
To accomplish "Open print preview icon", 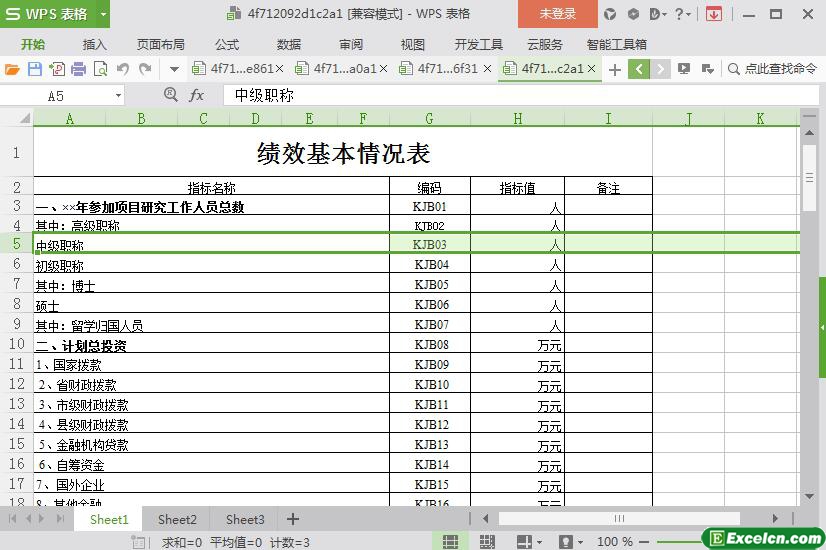I will click(100, 69).
